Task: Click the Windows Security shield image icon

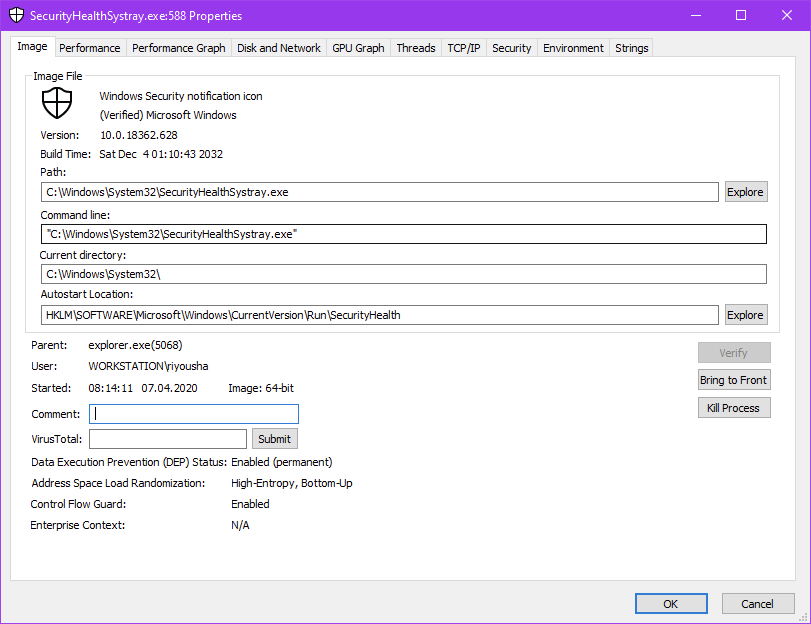Action: click(57, 103)
